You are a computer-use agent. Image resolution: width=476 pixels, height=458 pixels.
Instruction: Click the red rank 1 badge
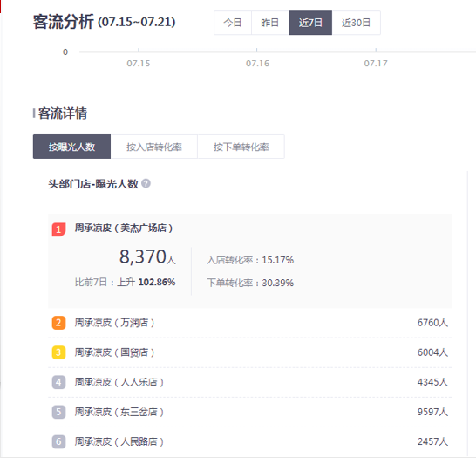(58, 229)
